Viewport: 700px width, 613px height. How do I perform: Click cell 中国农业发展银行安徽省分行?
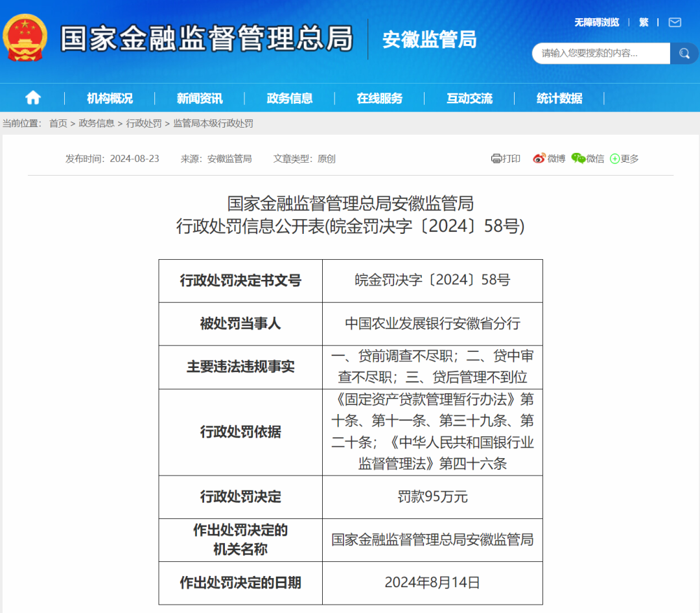(x=432, y=323)
